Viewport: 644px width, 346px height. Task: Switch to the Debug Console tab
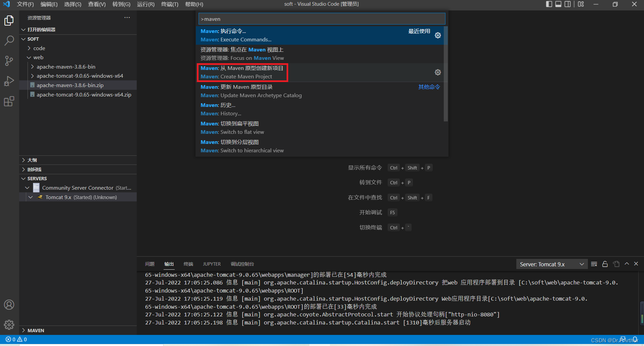pyautogui.click(x=242, y=264)
